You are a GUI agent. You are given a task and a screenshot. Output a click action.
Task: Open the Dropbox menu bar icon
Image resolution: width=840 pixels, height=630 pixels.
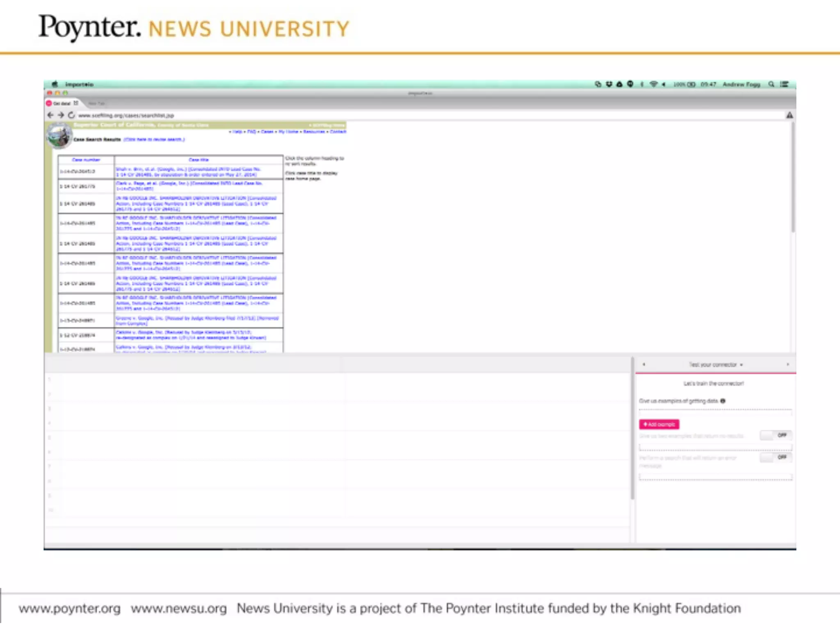click(x=609, y=84)
